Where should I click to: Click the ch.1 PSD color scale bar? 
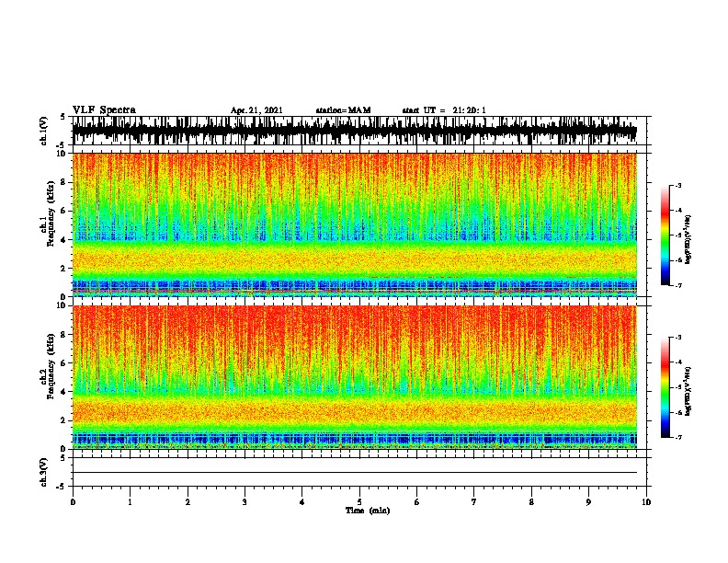point(665,236)
